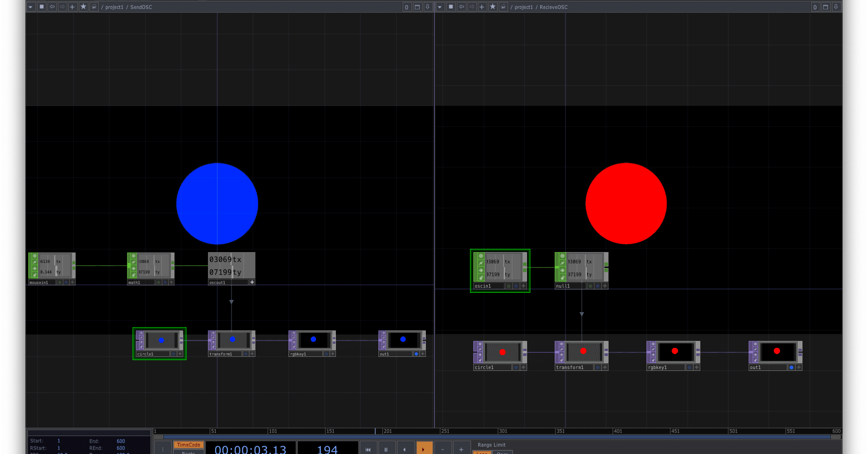Toggle display flag on RecieveOSC rgbkey1 node
Viewport: 868px width, 454px height.
click(x=689, y=367)
